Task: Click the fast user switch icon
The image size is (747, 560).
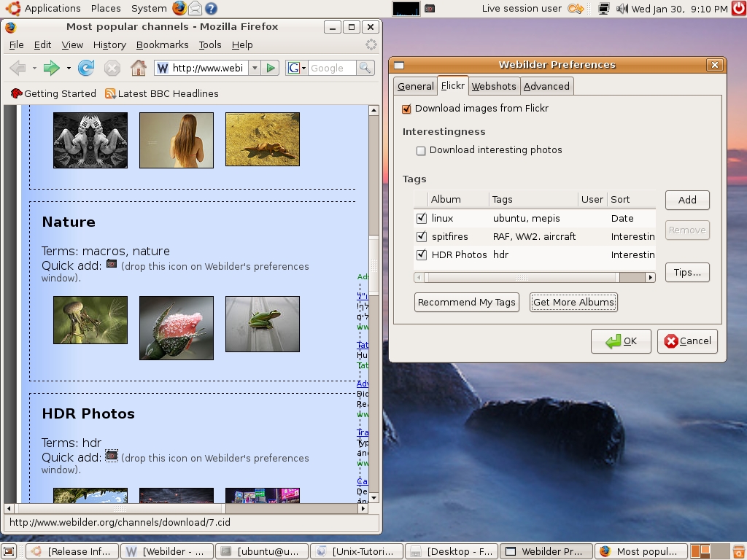Action: click(576, 8)
